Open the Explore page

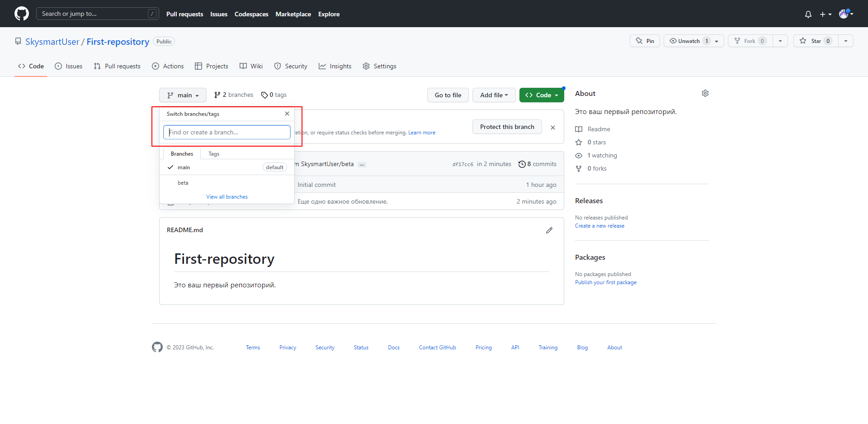click(x=329, y=14)
